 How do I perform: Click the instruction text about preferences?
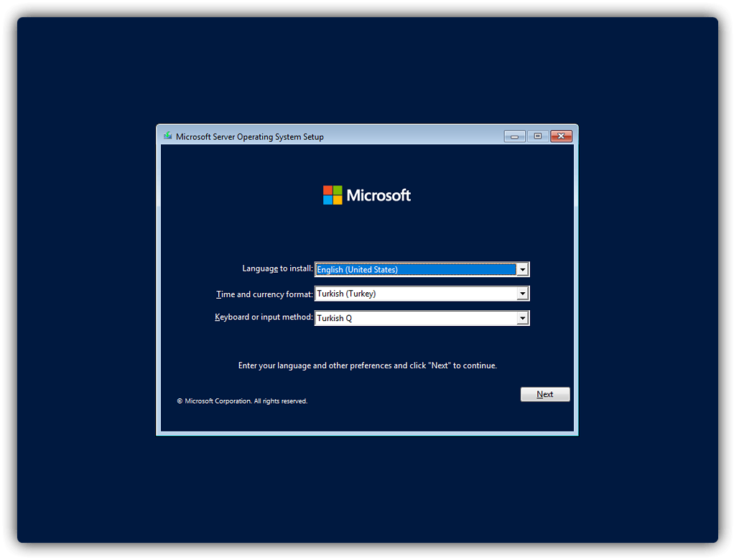tap(367, 365)
